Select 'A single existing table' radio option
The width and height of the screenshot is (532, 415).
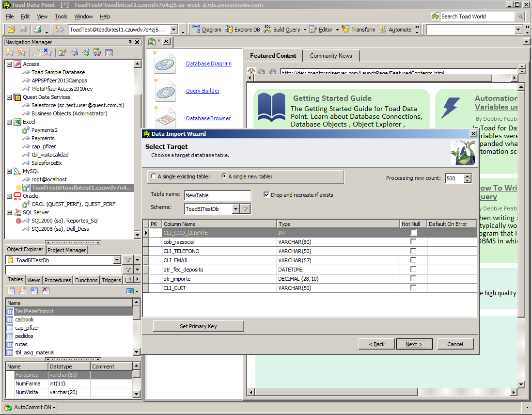154,176
